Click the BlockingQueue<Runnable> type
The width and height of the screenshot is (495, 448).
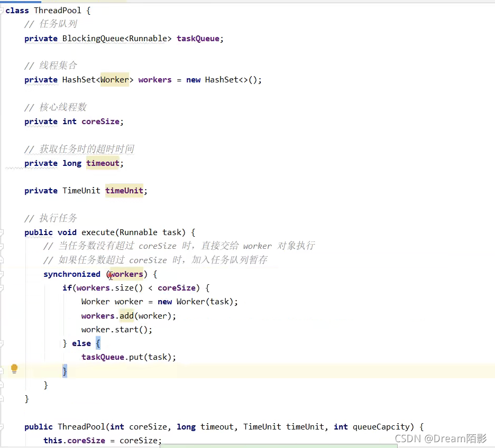pos(117,39)
